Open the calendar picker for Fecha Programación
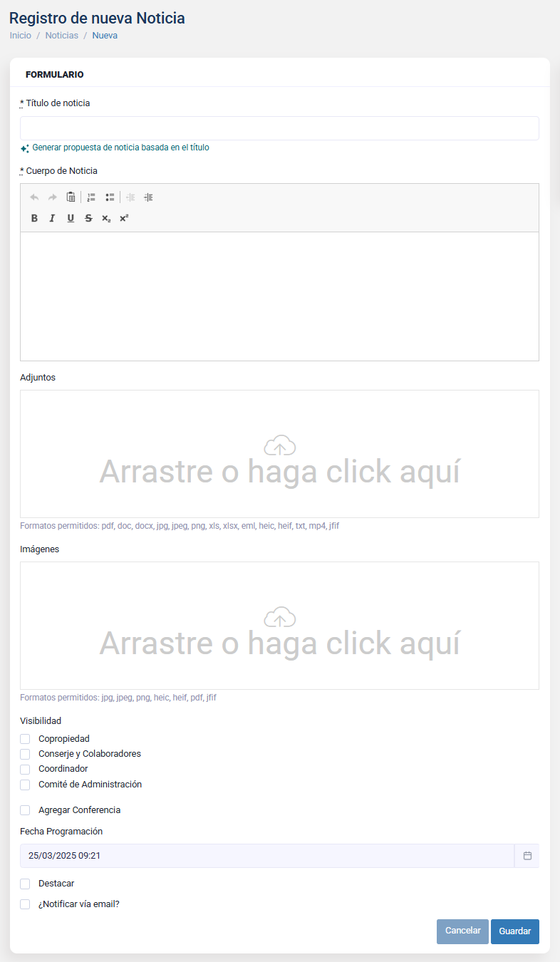This screenshot has height=962, width=560. (527, 856)
